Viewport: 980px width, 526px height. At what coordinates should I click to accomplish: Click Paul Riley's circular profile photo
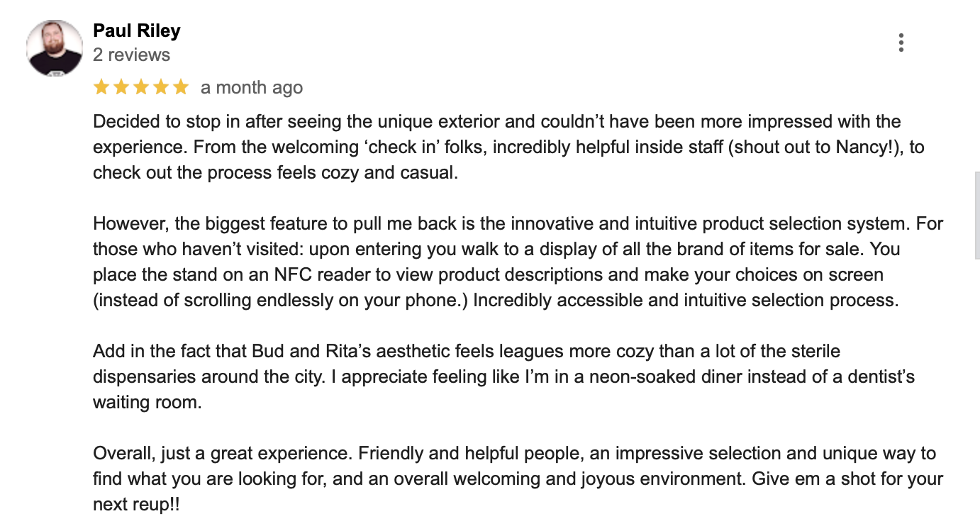click(55, 45)
